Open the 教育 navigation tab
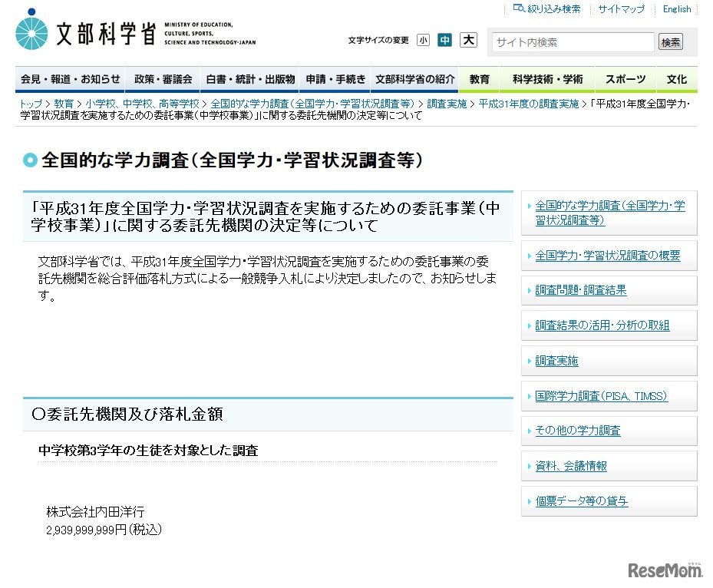The height and width of the screenshot is (588, 713). click(479, 79)
